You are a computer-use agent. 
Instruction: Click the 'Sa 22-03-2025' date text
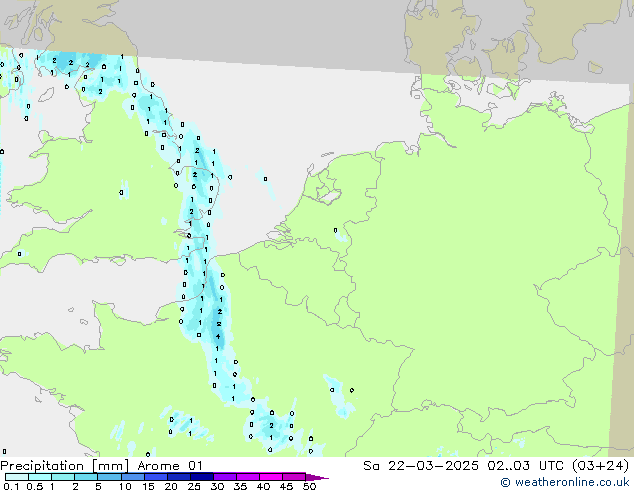421,466
